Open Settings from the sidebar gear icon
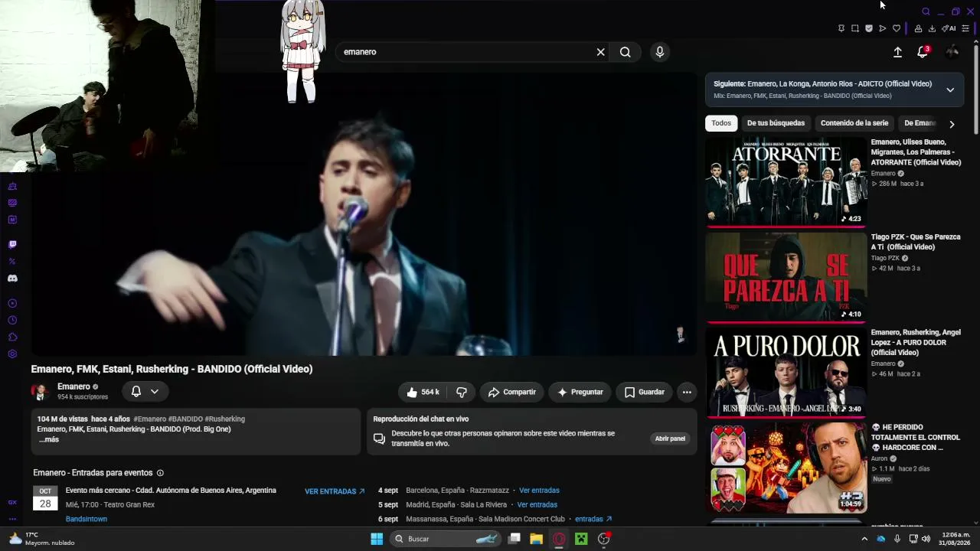The image size is (980, 551). coord(12,354)
